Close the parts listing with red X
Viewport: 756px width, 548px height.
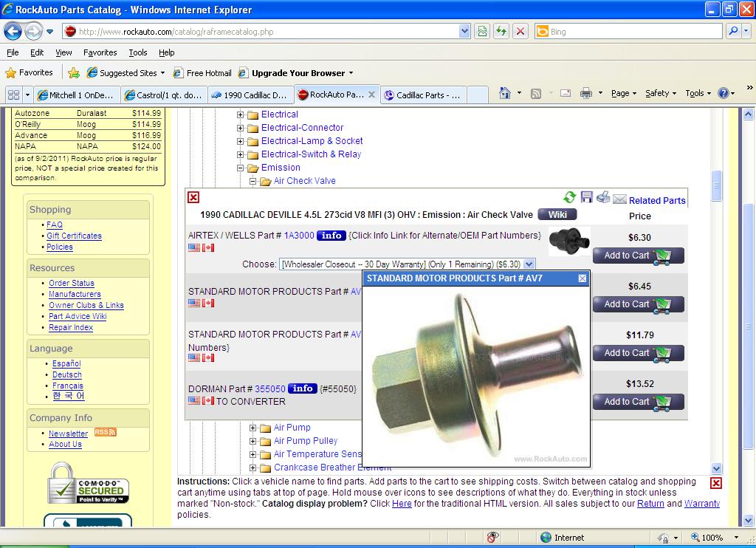coord(193,197)
